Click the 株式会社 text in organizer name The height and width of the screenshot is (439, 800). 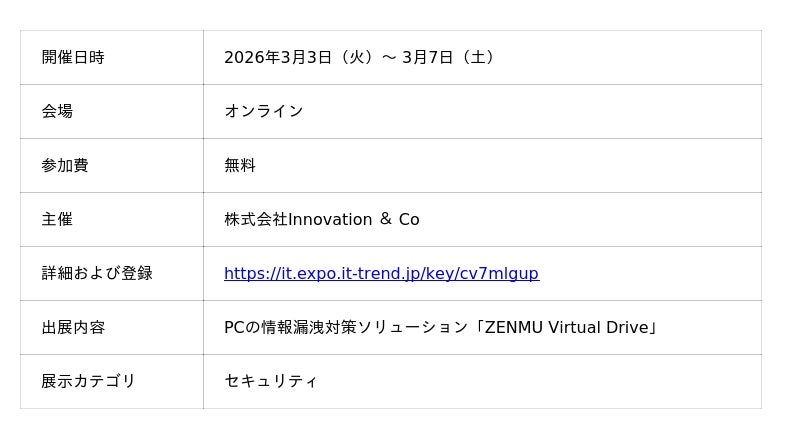click(x=256, y=219)
